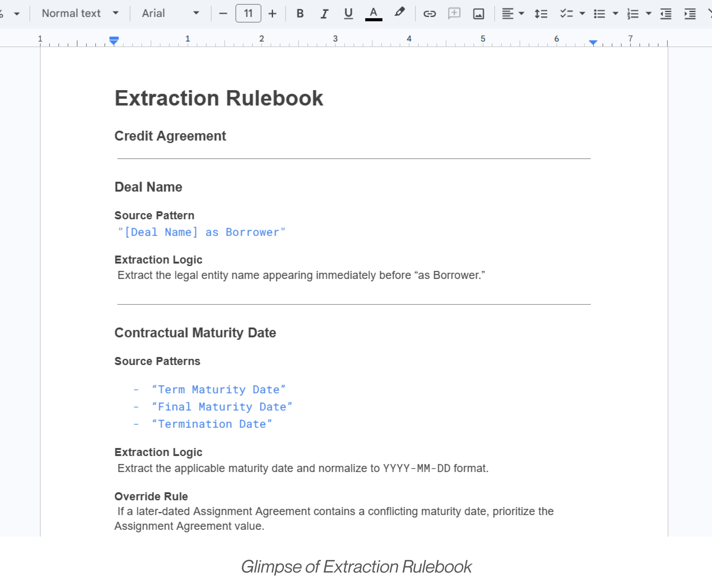Expand the numbered list options arrow
The height and width of the screenshot is (588, 712).
coord(649,14)
